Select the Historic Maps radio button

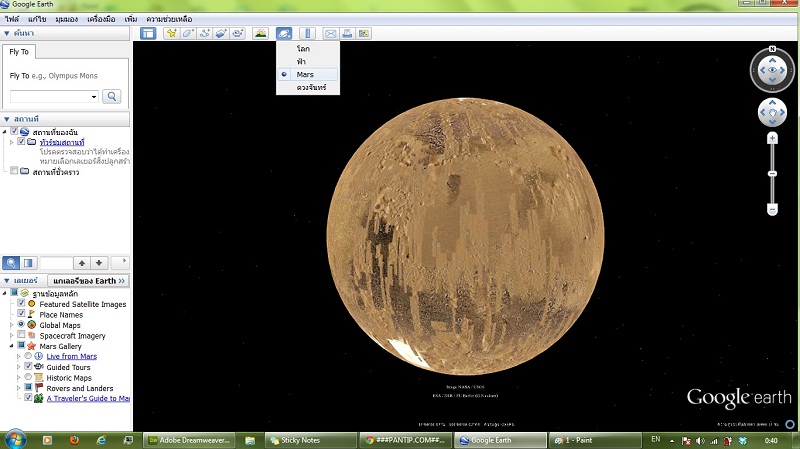tap(29, 377)
